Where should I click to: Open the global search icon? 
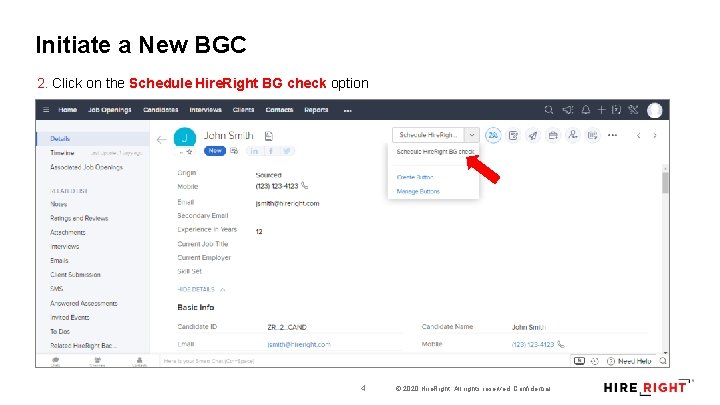pyautogui.click(x=549, y=110)
